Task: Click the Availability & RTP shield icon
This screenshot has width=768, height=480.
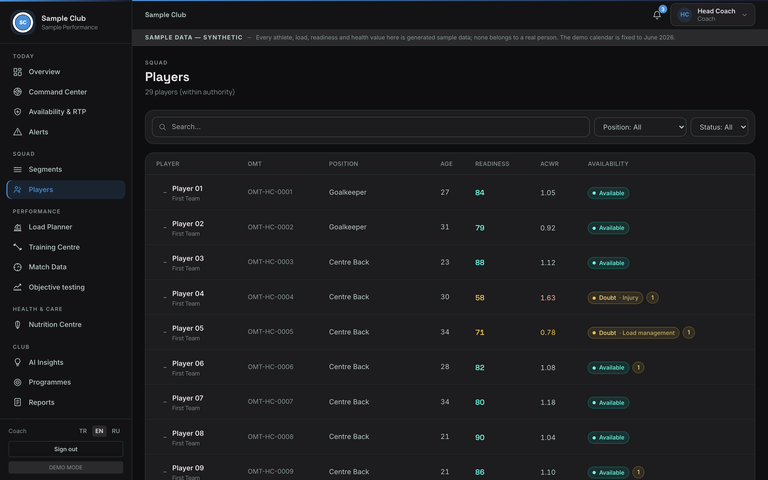Action: click(x=18, y=112)
